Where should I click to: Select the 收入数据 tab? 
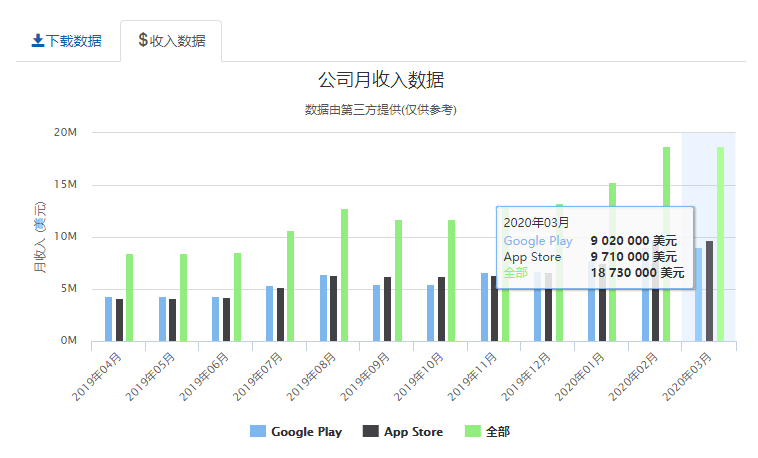click(171, 41)
